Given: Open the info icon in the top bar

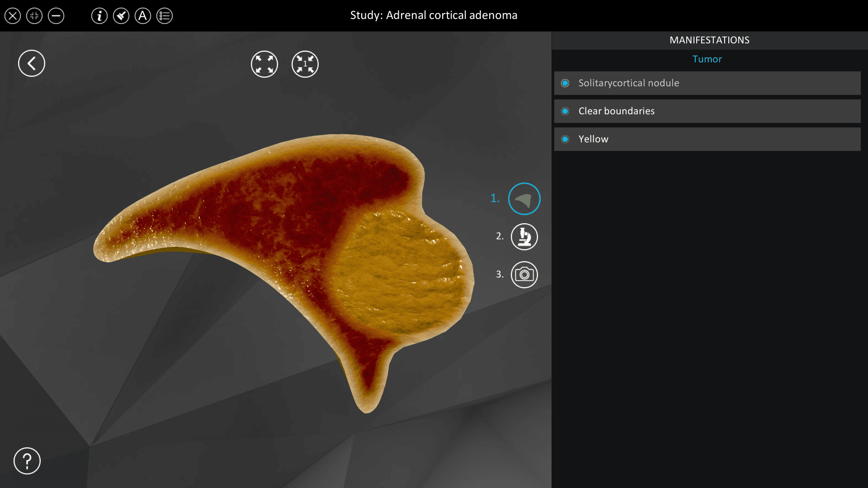Looking at the screenshot, I should click(99, 16).
